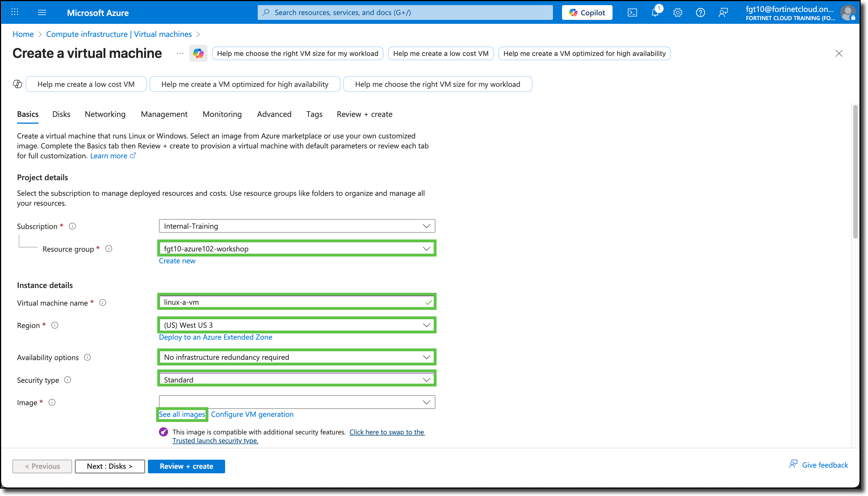This screenshot has height=496, width=868.
Task: Switch to the Networking tab
Action: pos(105,114)
